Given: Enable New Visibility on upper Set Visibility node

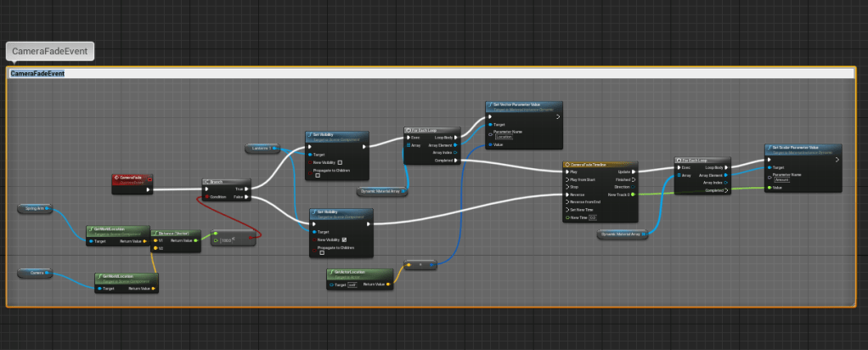Looking at the screenshot, I should [x=340, y=162].
